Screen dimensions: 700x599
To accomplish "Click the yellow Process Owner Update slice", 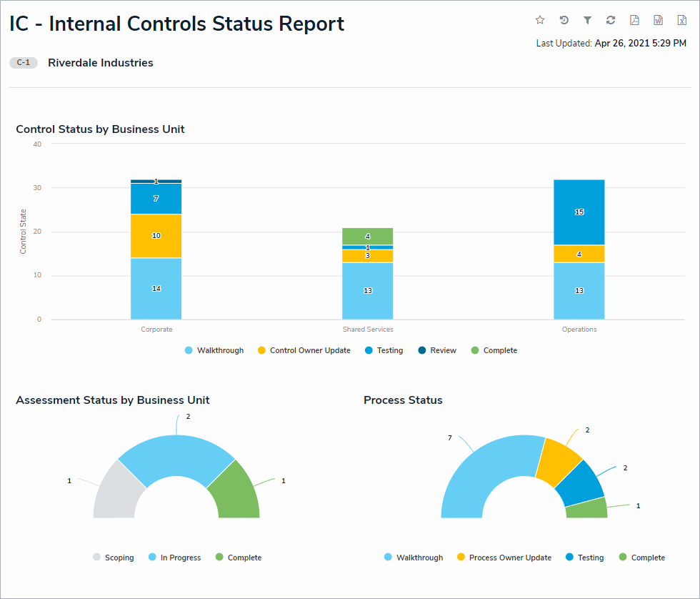I will pos(559,462).
